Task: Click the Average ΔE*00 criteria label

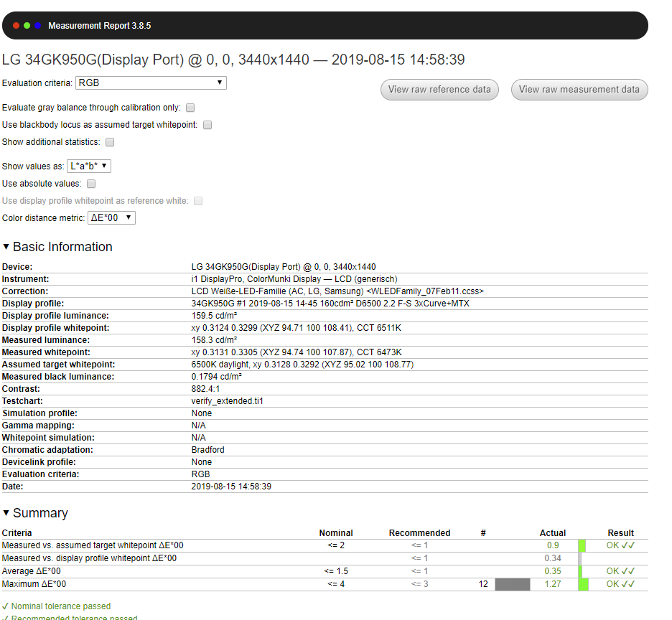Action: tap(32, 571)
